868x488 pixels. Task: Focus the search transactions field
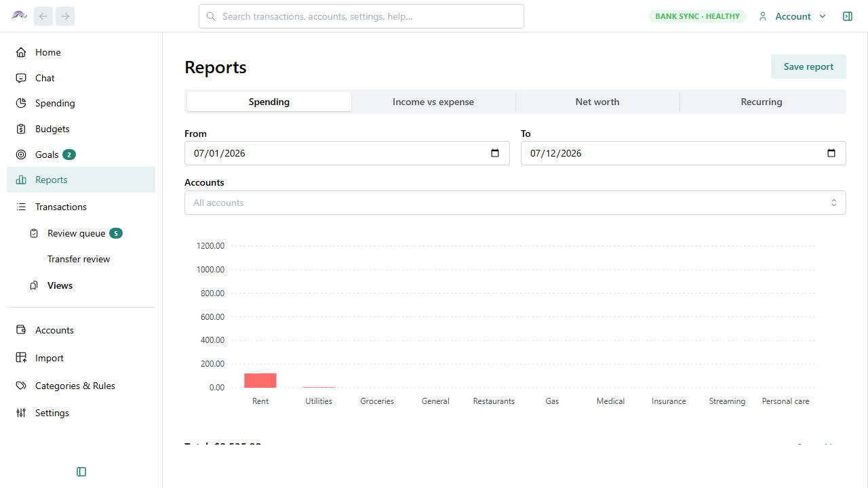361,16
